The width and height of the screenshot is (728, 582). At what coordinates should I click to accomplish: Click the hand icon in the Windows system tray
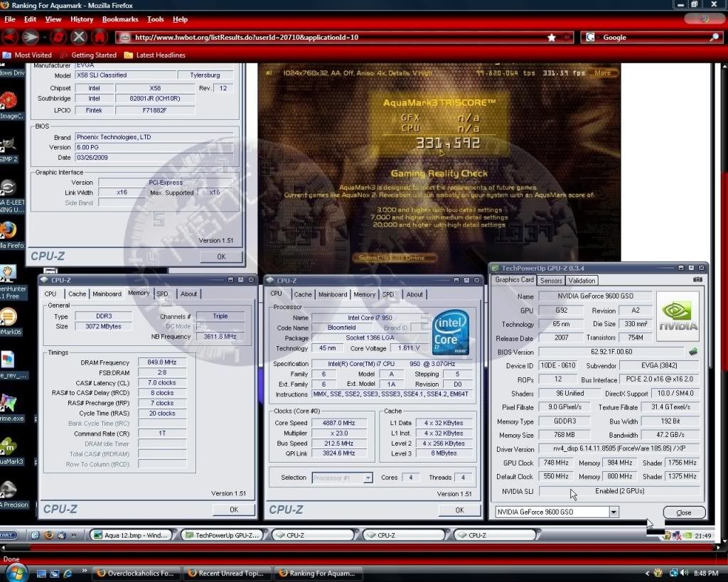point(658,573)
